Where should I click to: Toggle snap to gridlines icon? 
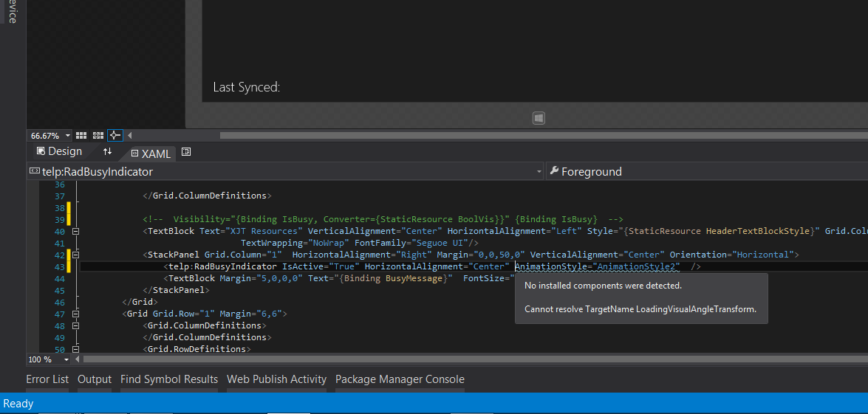(x=98, y=136)
